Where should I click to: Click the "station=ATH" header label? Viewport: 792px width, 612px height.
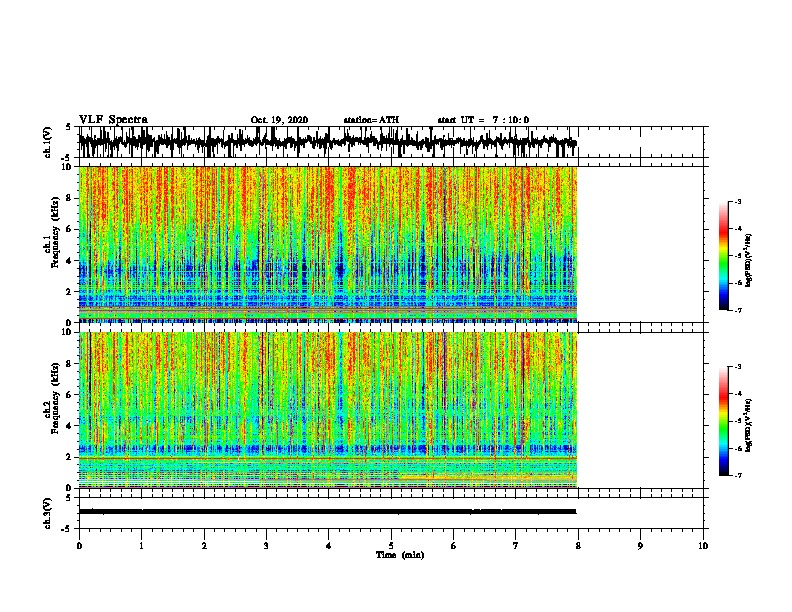coord(371,120)
